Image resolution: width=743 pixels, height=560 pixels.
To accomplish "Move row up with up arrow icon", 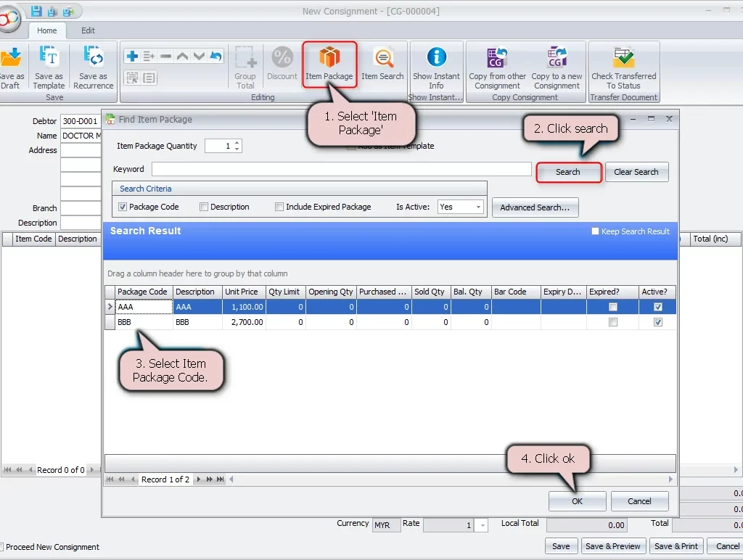I will coord(182,57).
